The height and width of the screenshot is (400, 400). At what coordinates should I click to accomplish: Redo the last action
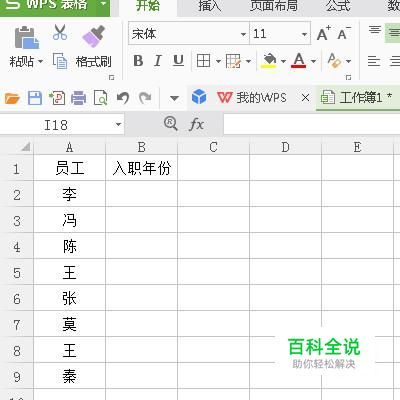(145, 98)
